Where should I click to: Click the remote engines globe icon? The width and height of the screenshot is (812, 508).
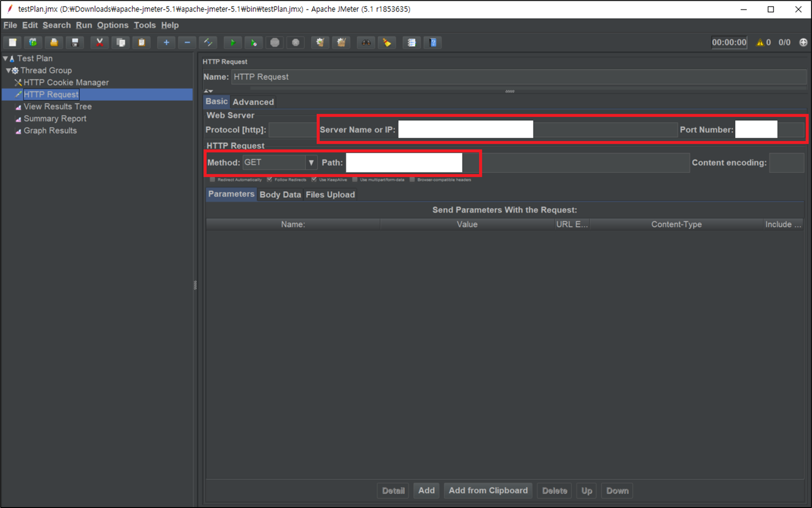pos(803,42)
